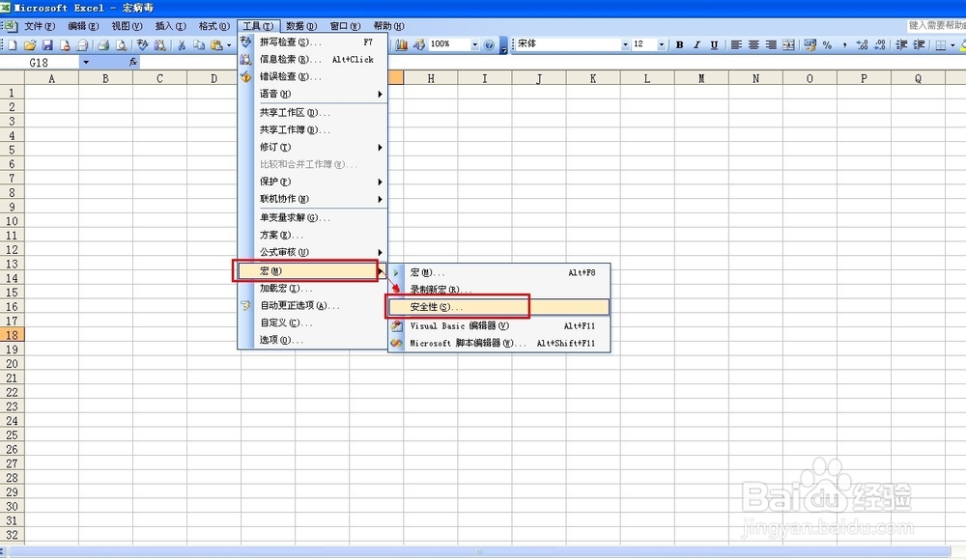Image resolution: width=966 pixels, height=560 pixels.
Task: Save the workbook with floppy icon
Action: tap(47, 45)
